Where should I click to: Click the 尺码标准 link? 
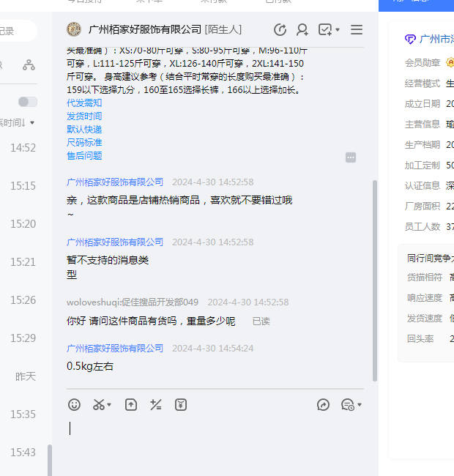84,143
